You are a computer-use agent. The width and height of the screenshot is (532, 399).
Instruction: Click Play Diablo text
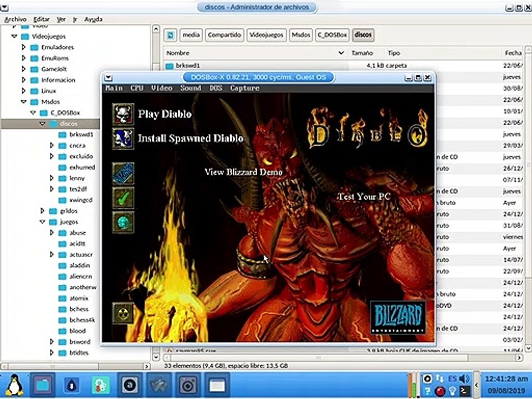coord(165,114)
